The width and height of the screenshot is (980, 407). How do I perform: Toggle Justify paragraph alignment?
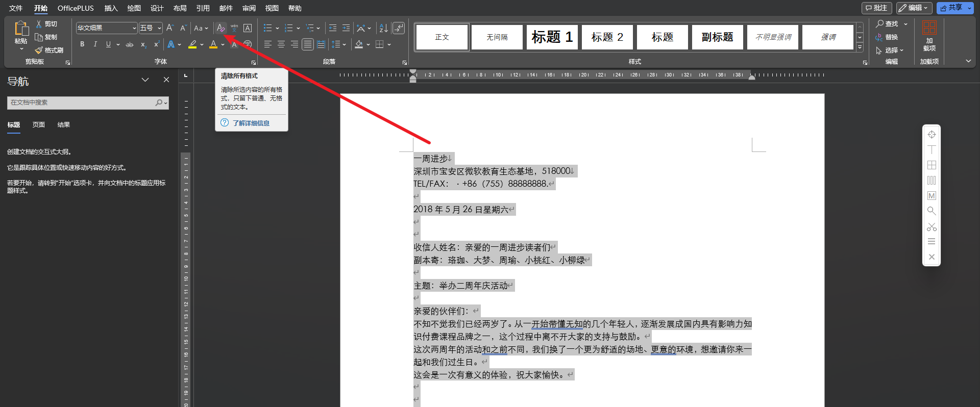[307, 44]
